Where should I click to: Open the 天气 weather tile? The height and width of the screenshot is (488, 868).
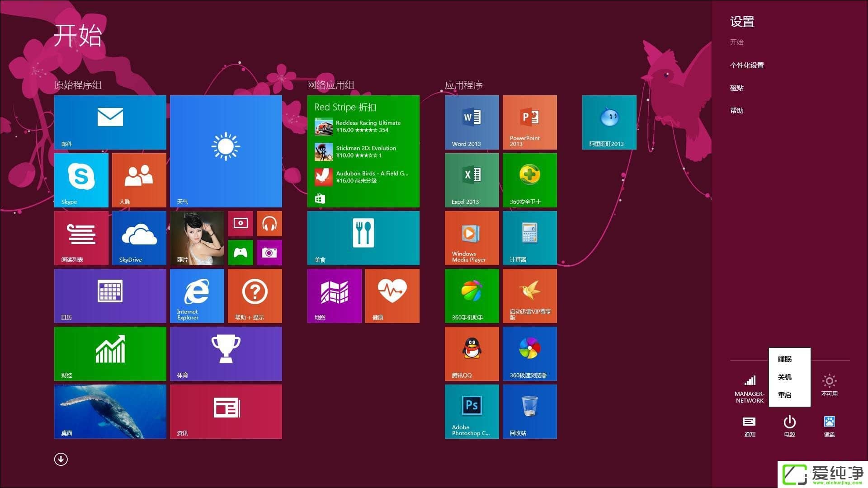coord(226,151)
